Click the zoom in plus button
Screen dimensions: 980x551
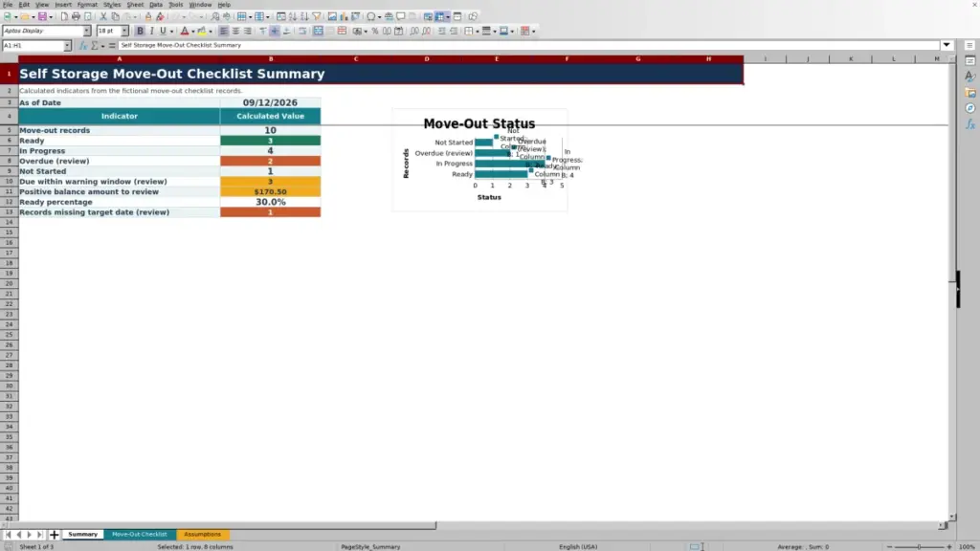(948, 546)
